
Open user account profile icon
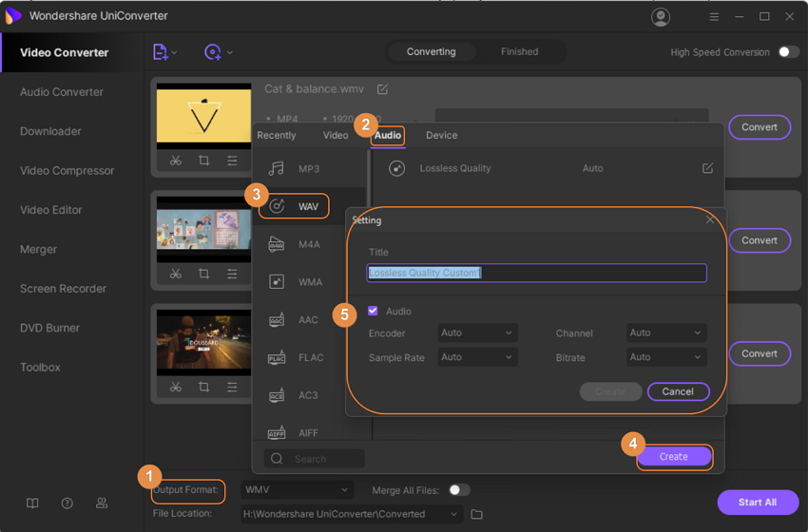[660, 17]
